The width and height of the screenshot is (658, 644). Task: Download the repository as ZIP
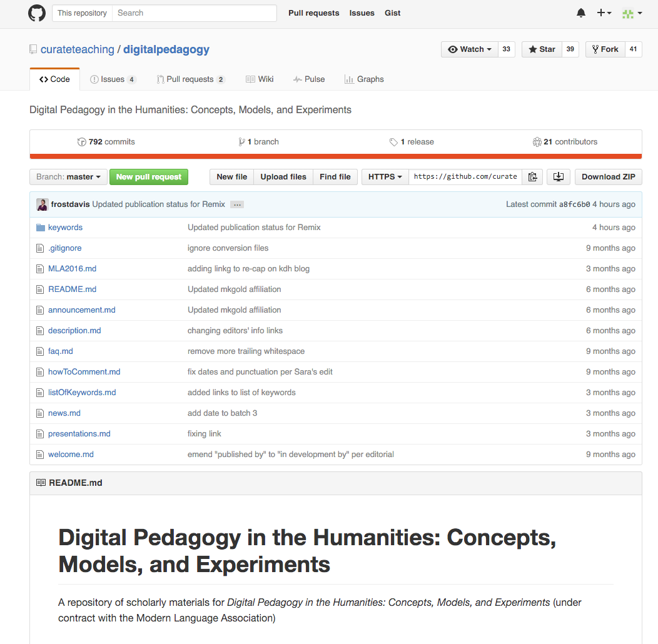(609, 177)
